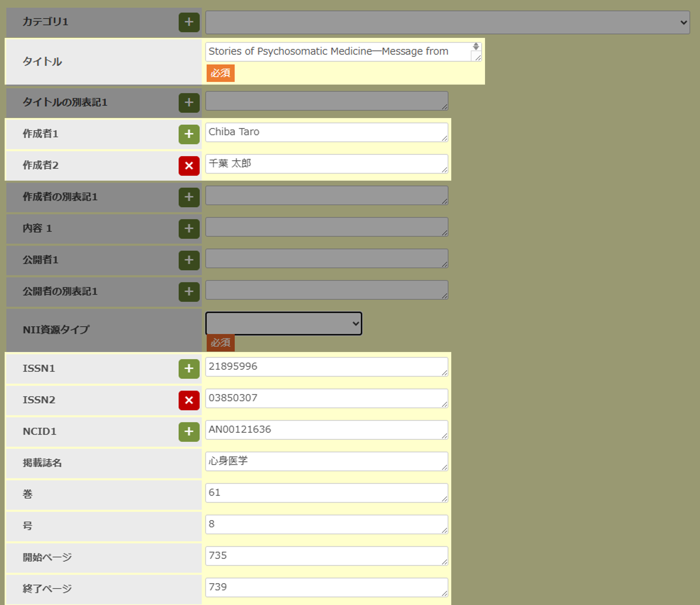Viewport: 700px width, 605px height.
Task: Add ISSN entry with plus icon beside ISSN1
Action: tap(189, 369)
